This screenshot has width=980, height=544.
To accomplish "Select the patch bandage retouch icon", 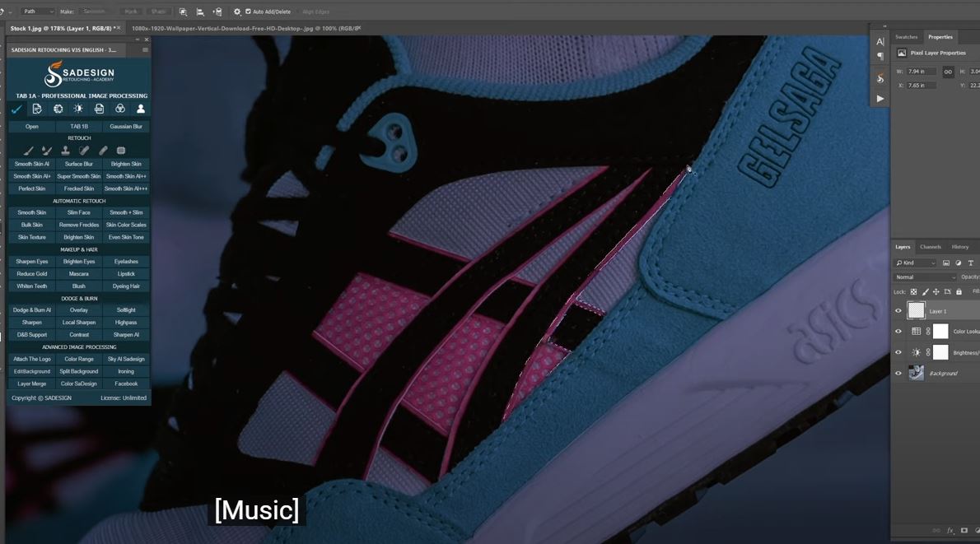I will (84, 151).
